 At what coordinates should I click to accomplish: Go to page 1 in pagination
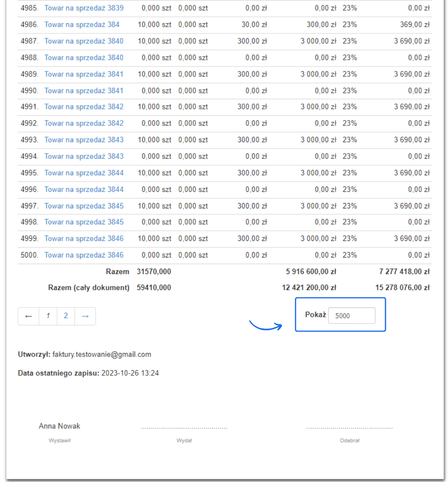pos(48,316)
